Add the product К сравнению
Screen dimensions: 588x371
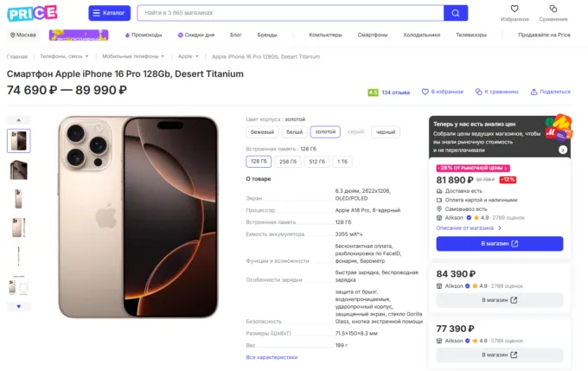point(497,92)
